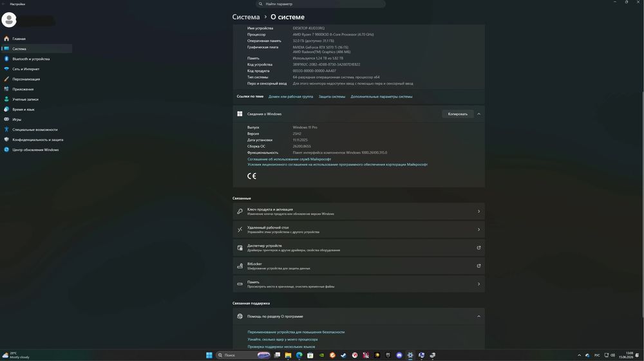This screenshot has width=644, height=361.
Task: Open Discord from the taskbar
Action: (x=399, y=355)
